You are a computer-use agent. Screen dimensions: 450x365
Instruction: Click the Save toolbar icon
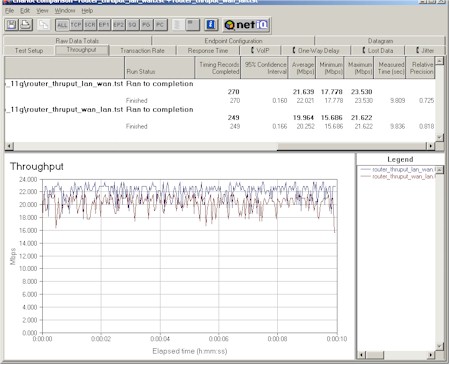pyautogui.click(x=12, y=25)
